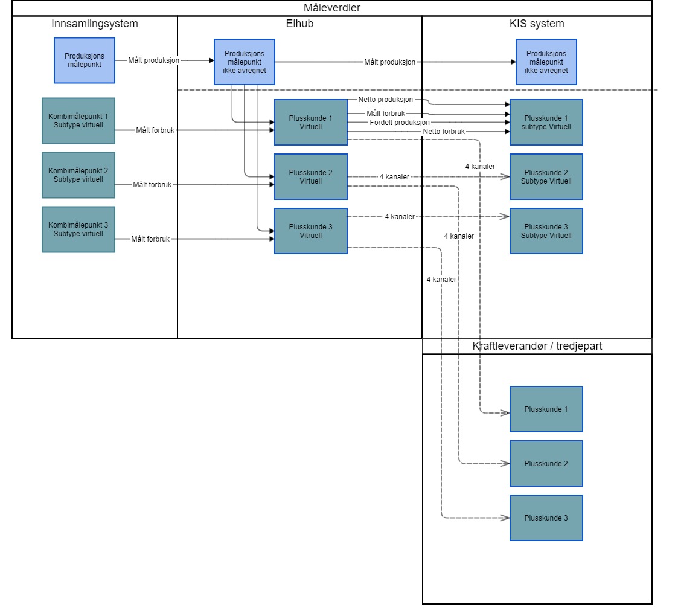The image size is (678, 616).
Task: Select Produksjons målepunkt ikke avregnet box in Elhub
Action: tap(245, 62)
